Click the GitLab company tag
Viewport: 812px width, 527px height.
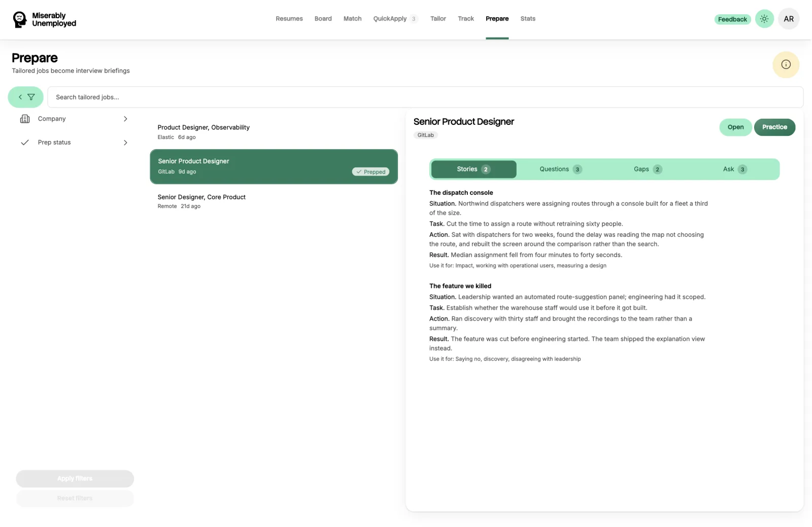[x=425, y=135]
